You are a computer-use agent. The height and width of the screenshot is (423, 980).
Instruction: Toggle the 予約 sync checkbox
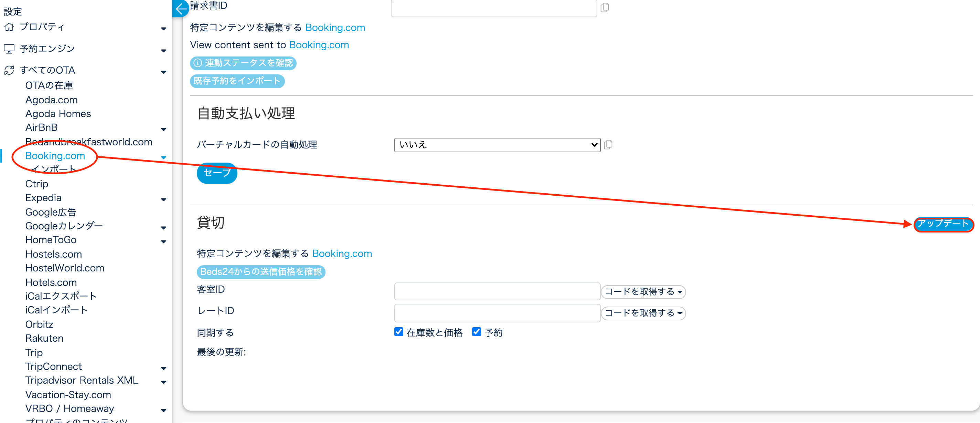[476, 332]
